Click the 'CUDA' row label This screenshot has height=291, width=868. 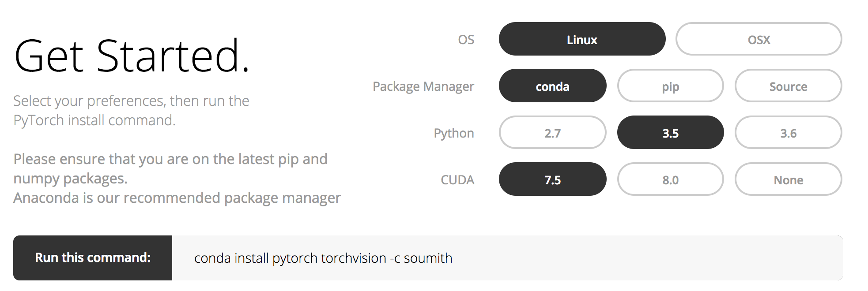pos(457,180)
